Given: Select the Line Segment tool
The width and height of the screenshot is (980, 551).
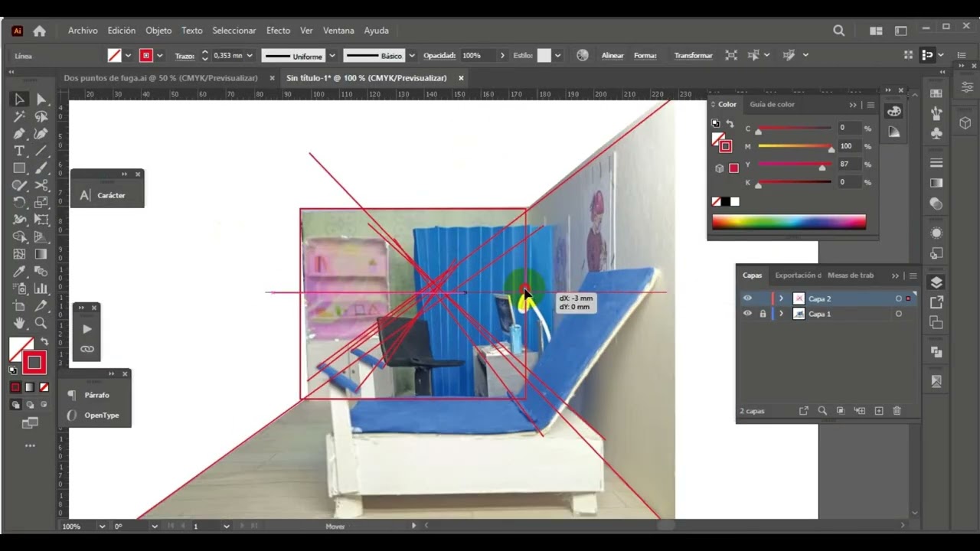Looking at the screenshot, I should pyautogui.click(x=41, y=151).
